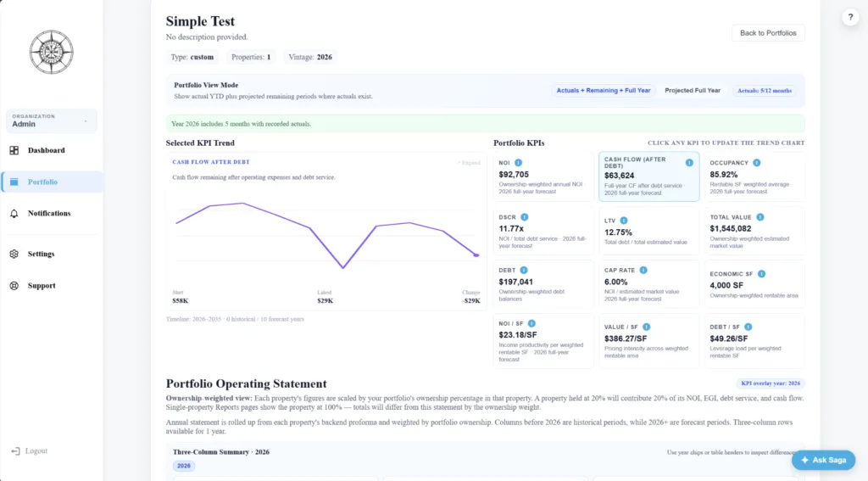Select the DSCR 11.77x KPI card
The image size is (868, 481).
[x=543, y=231]
